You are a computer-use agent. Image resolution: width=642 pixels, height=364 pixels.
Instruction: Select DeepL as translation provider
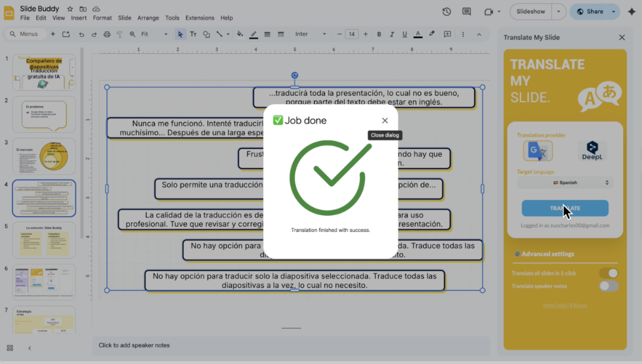pos(592,150)
